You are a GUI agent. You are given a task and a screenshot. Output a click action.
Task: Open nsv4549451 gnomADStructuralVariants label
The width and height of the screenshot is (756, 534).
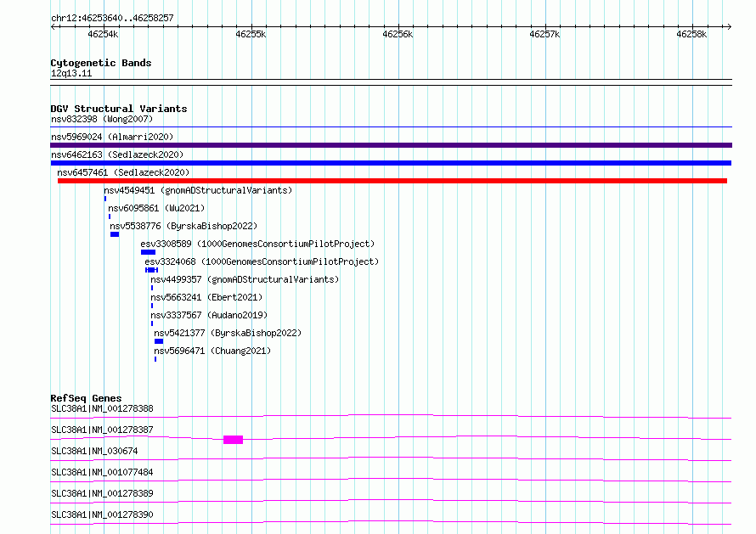tap(198, 190)
